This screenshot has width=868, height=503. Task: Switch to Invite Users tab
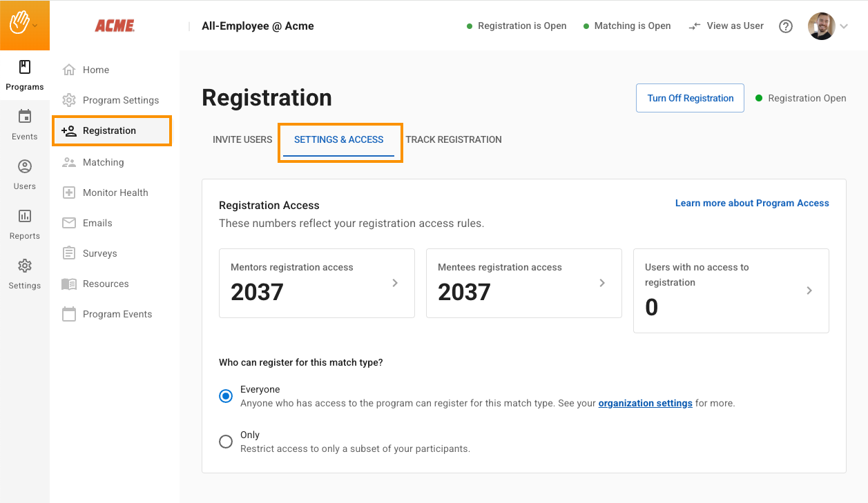click(x=242, y=139)
